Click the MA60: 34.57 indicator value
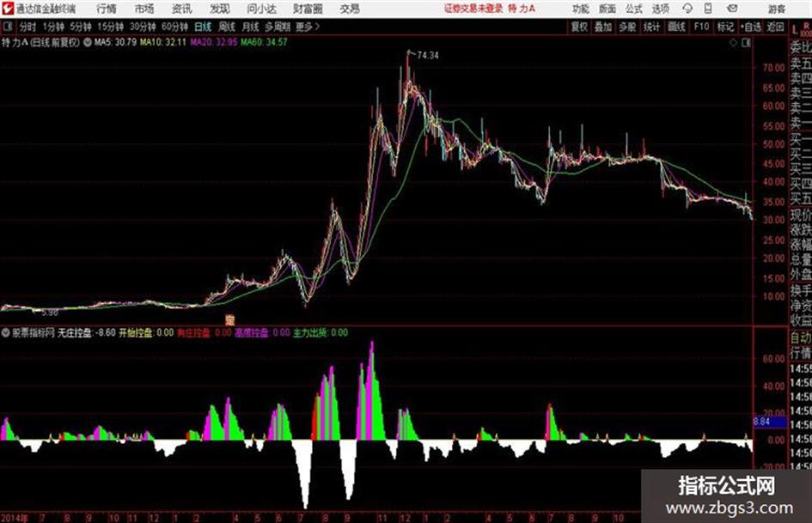Screen dimensions: 812x523 tap(264, 42)
